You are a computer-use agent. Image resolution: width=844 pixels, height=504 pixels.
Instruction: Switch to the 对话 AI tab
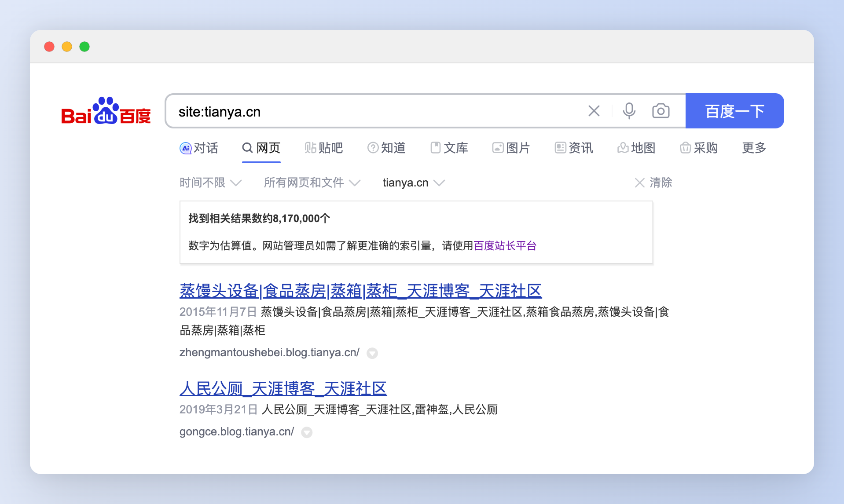(x=199, y=148)
